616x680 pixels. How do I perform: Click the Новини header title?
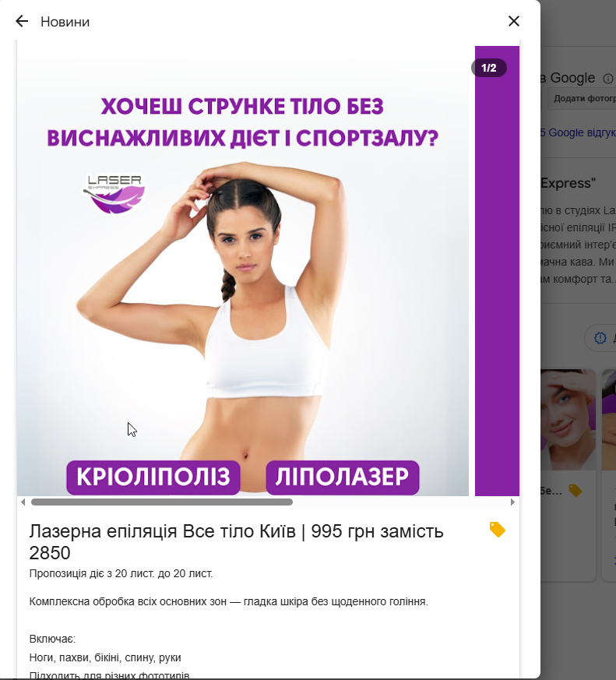pos(65,22)
